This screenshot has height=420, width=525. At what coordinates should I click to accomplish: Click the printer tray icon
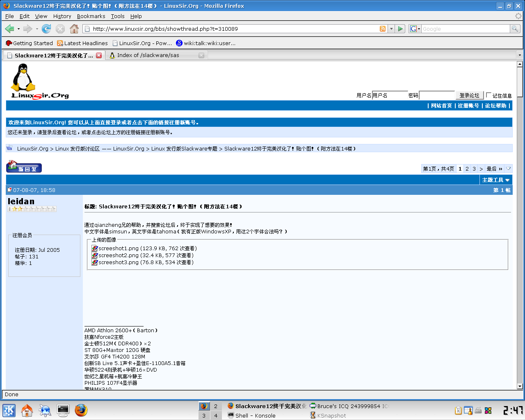478,410
